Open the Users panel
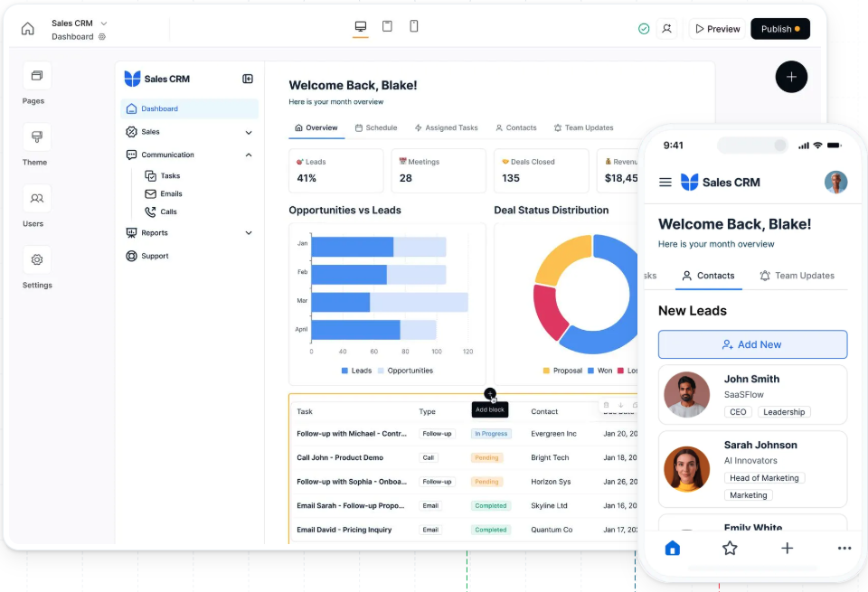The height and width of the screenshot is (592, 868). (36, 199)
